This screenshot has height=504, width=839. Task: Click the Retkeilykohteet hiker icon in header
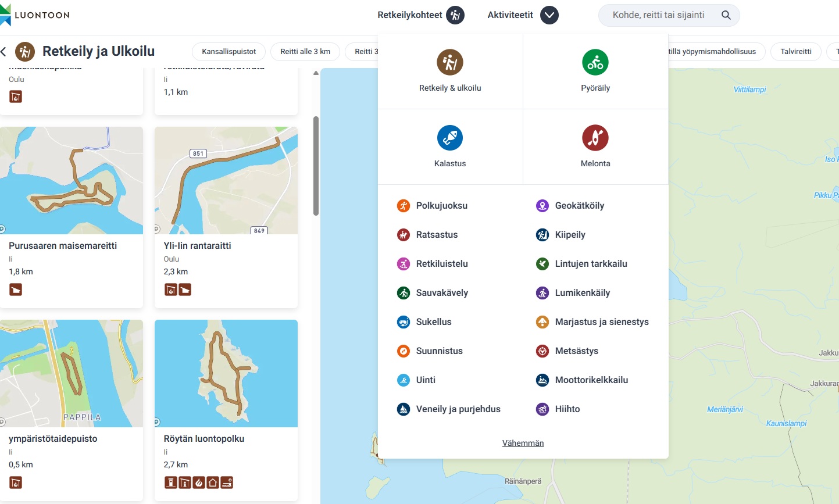click(x=455, y=15)
